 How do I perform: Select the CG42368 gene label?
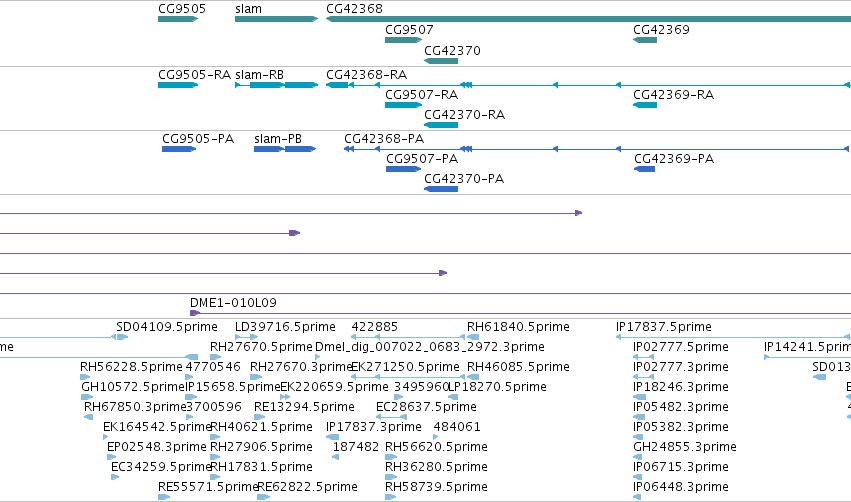(354, 9)
